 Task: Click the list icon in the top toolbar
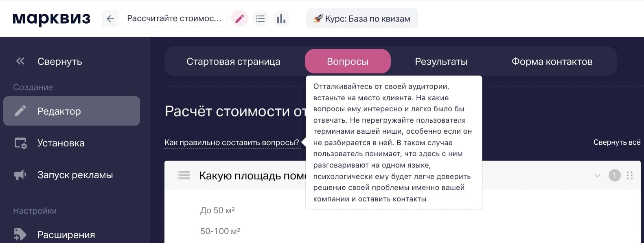pos(261,18)
